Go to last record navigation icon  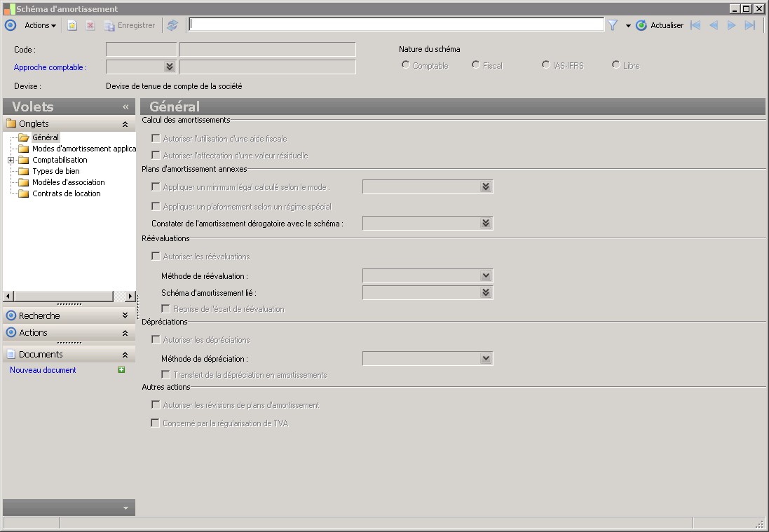click(750, 25)
